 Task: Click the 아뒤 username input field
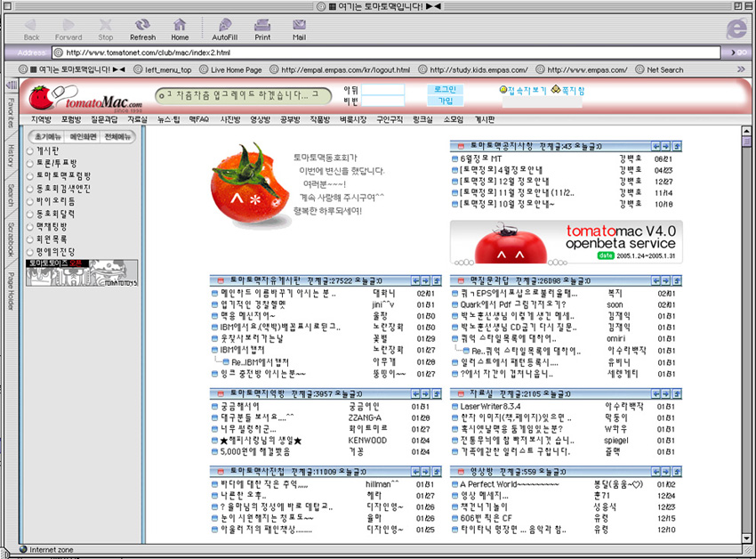382,90
